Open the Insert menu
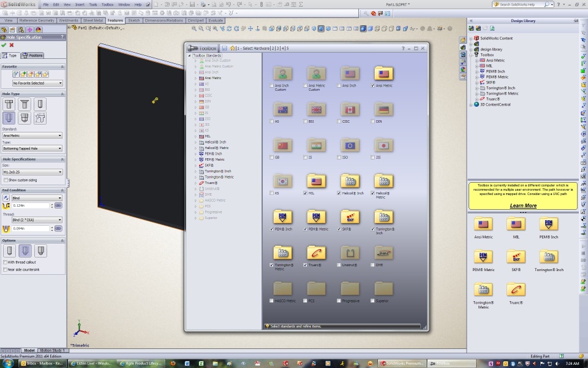Viewport: 588px width, 368px height. coord(80,4)
